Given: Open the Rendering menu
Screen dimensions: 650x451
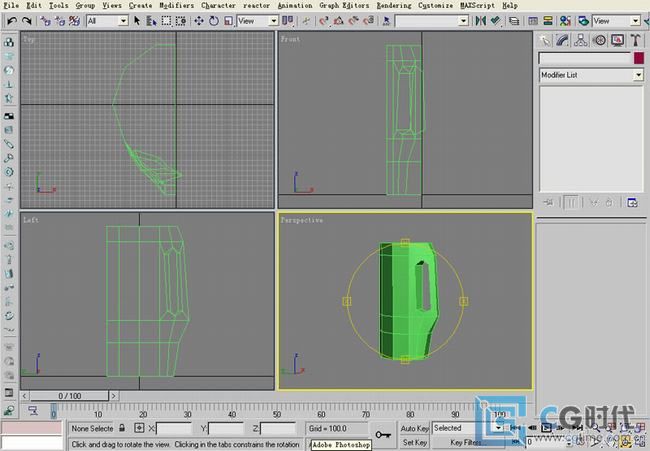Looking at the screenshot, I should (394, 5).
